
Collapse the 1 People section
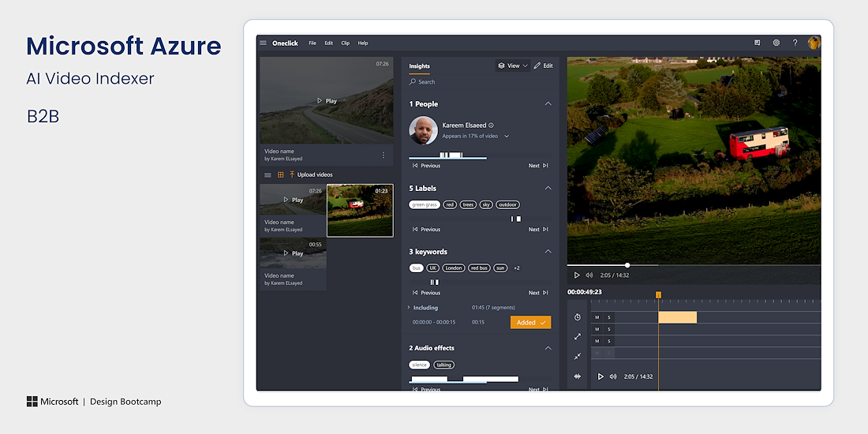tap(548, 104)
